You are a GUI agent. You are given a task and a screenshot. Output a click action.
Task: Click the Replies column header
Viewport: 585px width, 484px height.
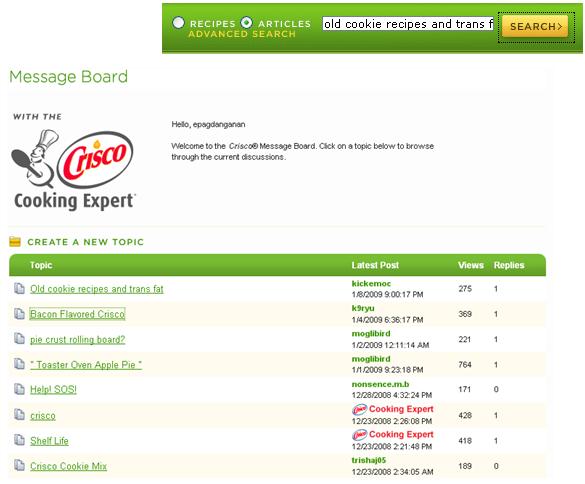(509, 265)
